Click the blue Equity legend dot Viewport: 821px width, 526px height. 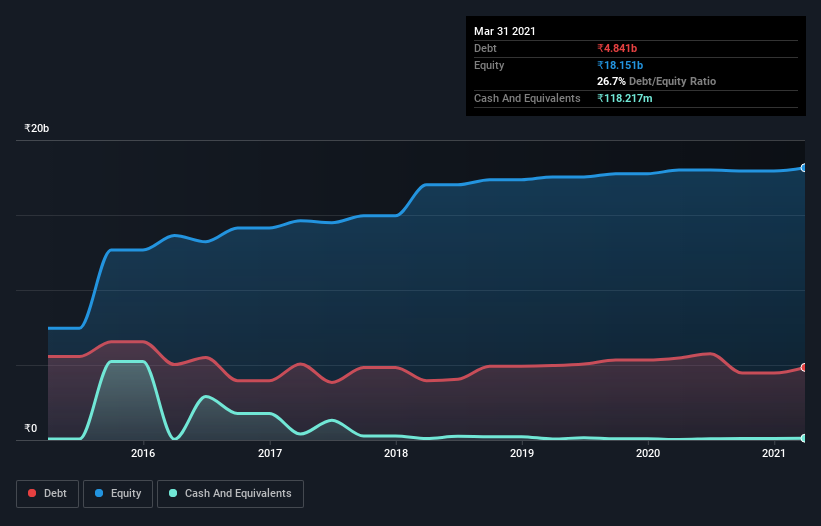(x=99, y=493)
